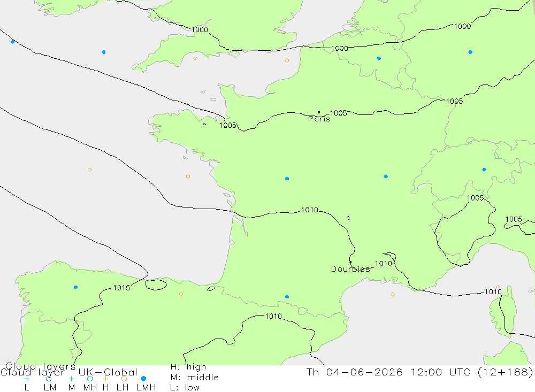
Task: Click the green plus M legend symbol
Action: tap(71, 379)
